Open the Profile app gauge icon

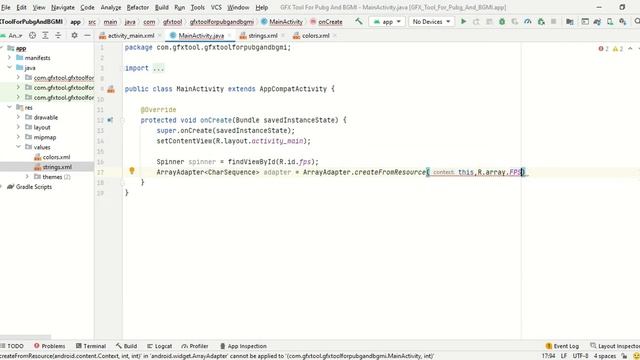528,21
